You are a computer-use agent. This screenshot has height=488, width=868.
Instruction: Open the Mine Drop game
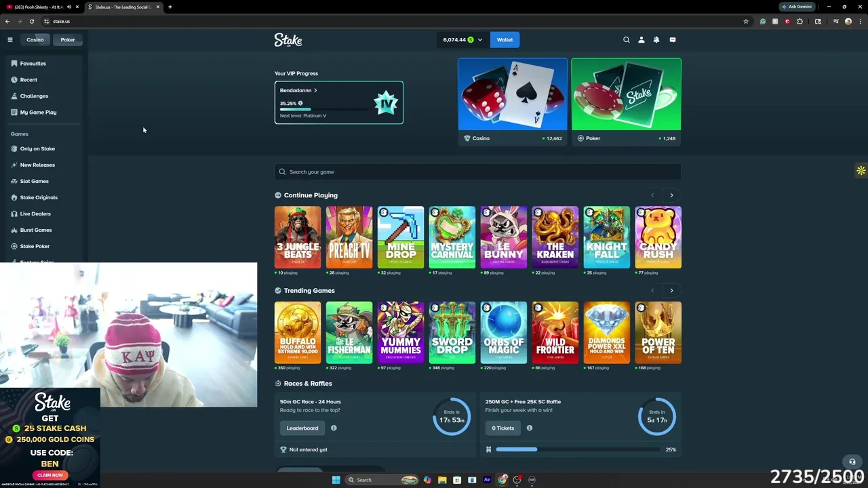(x=401, y=237)
